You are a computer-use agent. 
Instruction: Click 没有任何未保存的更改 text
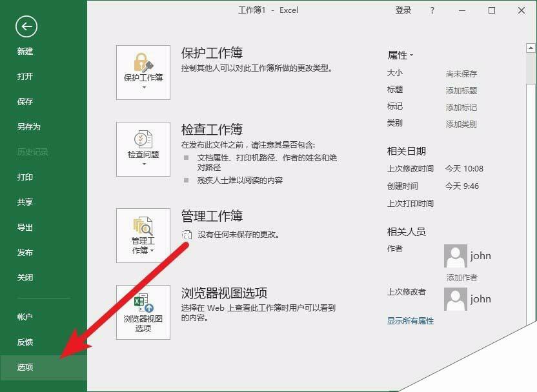[239, 235]
